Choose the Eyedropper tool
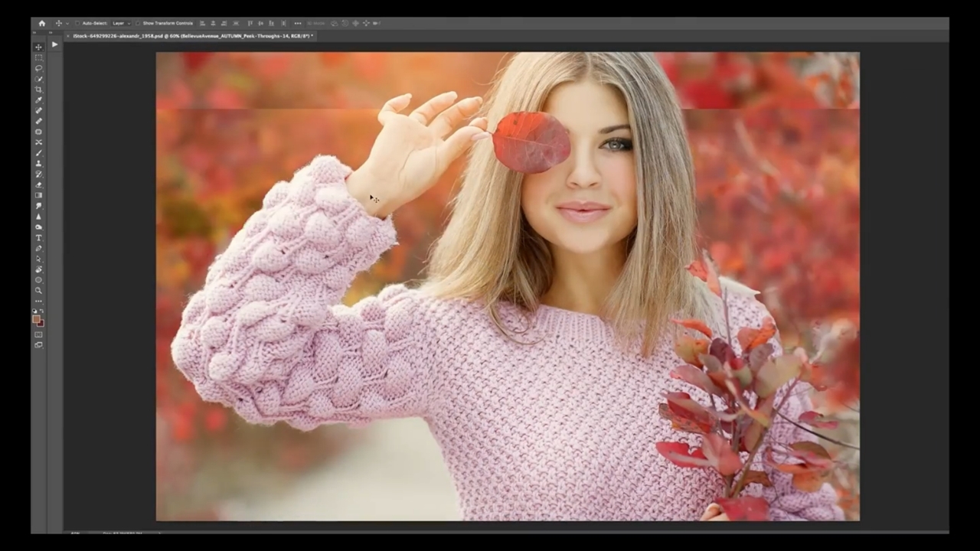Image resolution: width=980 pixels, height=551 pixels. click(x=38, y=100)
